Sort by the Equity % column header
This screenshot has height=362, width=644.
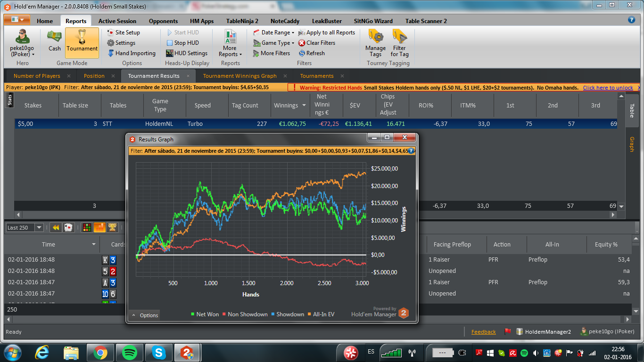[x=605, y=245]
